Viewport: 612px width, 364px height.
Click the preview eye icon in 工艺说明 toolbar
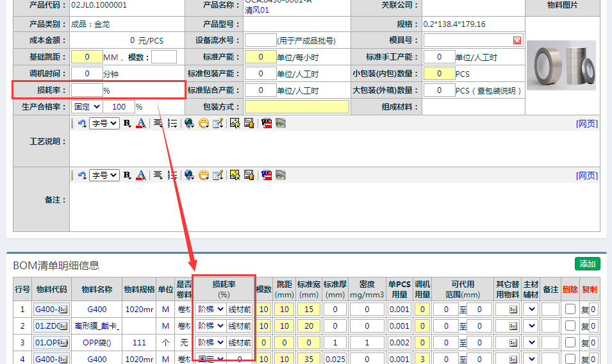pyautogui.click(x=281, y=123)
